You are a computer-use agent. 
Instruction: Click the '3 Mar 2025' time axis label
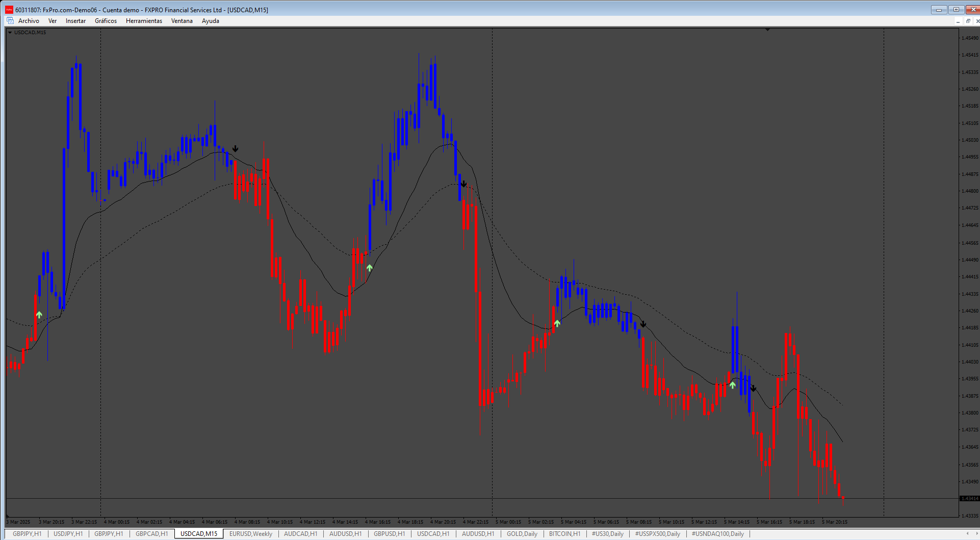(x=18, y=522)
